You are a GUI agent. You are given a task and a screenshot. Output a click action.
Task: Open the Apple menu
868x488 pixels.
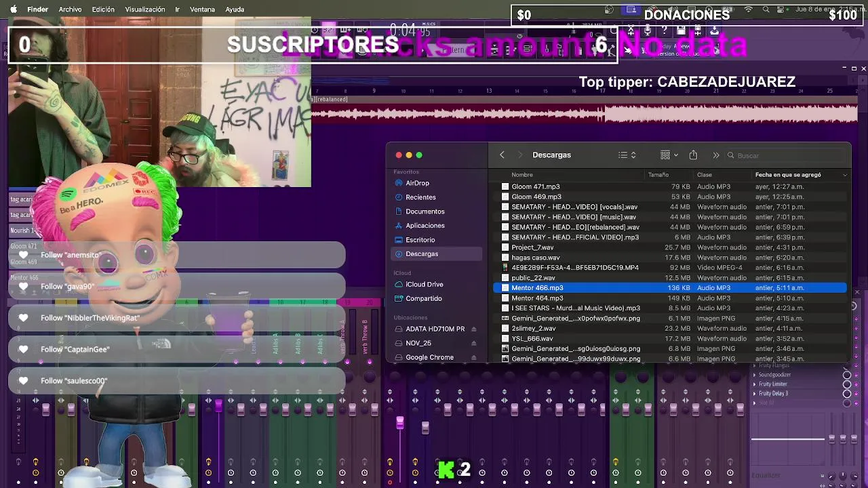pos(13,9)
